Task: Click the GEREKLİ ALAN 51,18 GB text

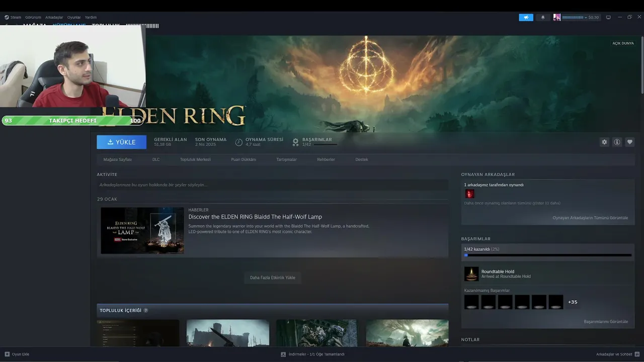Action: (x=170, y=142)
